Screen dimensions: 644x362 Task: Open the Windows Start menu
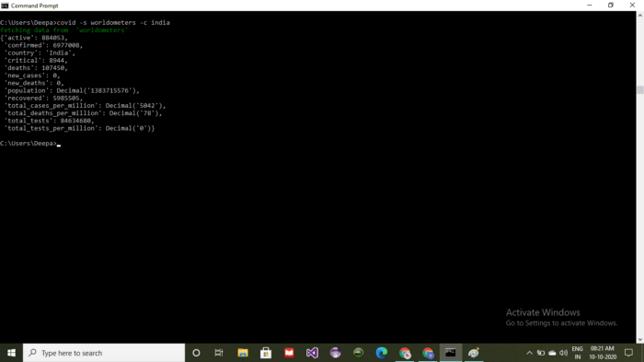click(11, 353)
